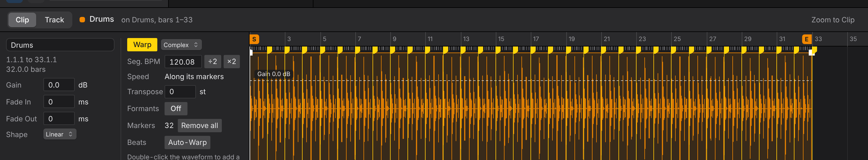Click the Fade Out value field

coord(59,118)
